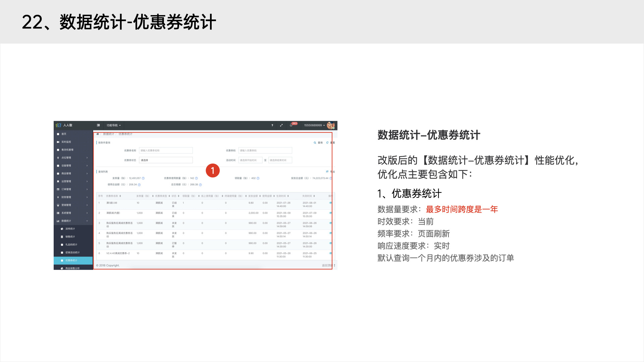The image size is (644, 362).
Task: View details eye icon for row V2.4.40满减优惠券-2
Action: click(330, 253)
